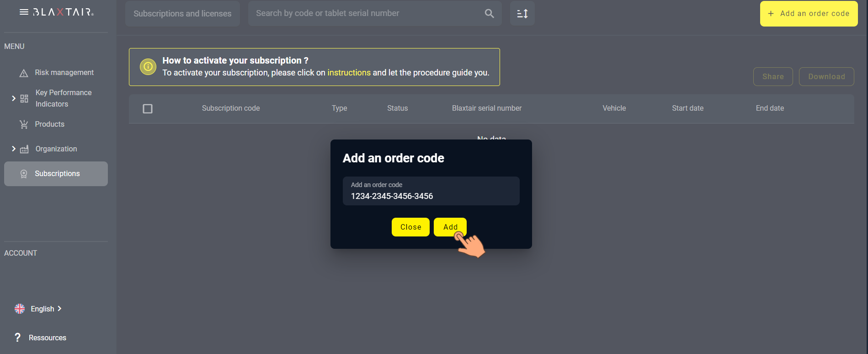Select Subscriptions in the sidebar menu
This screenshot has height=354, width=868.
tap(57, 173)
